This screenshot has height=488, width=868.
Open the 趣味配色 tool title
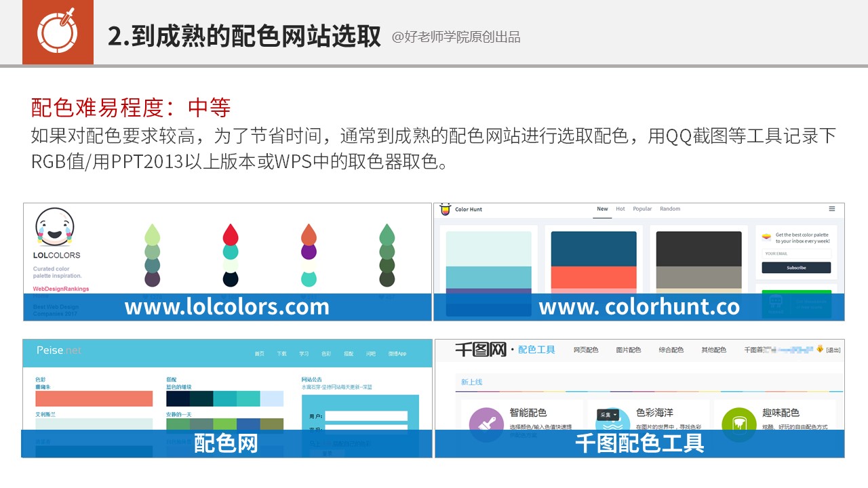point(781,412)
